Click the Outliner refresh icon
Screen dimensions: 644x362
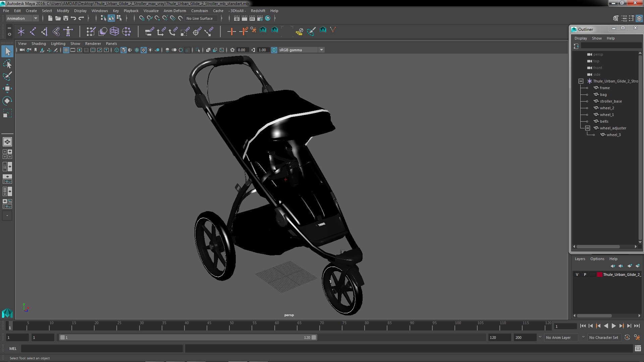pyautogui.click(x=576, y=46)
